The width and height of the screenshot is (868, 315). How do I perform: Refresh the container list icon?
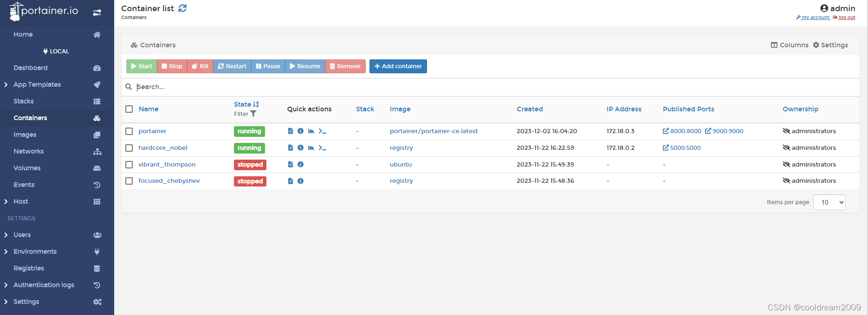coord(182,8)
